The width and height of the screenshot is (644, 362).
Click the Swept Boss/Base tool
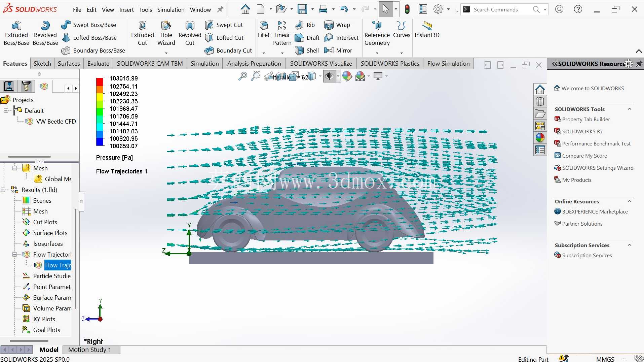tap(88, 25)
